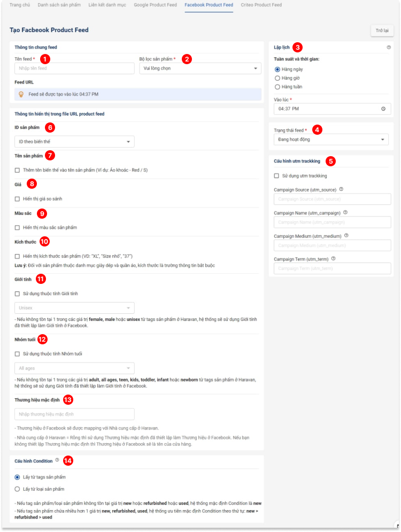Click the Thương hiệu mặc định input
401x532 pixels.
[74, 414]
